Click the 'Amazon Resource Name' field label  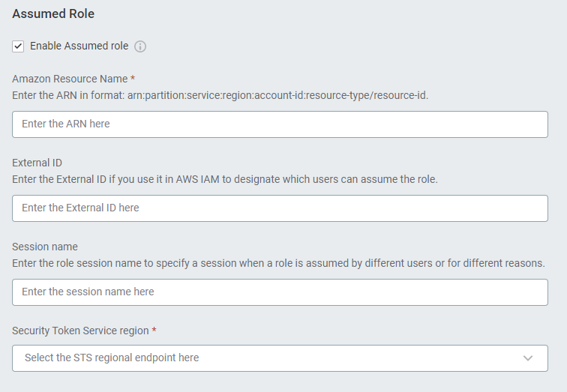click(x=70, y=79)
